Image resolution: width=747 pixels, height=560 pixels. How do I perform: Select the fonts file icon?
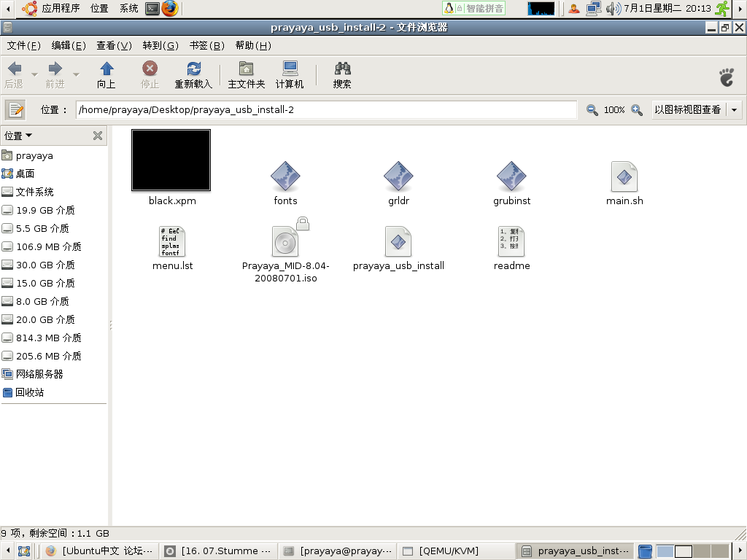coord(285,176)
